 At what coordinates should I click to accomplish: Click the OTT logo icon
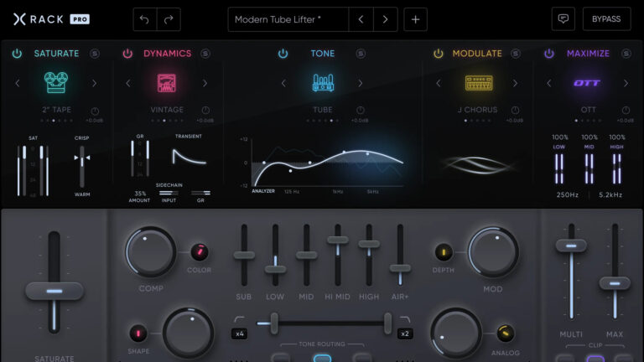(x=587, y=83)
